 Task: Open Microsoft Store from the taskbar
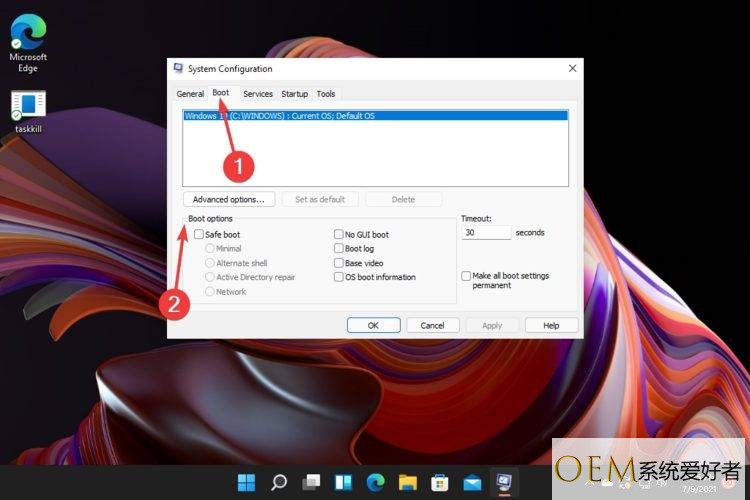[x=439, y=482]
